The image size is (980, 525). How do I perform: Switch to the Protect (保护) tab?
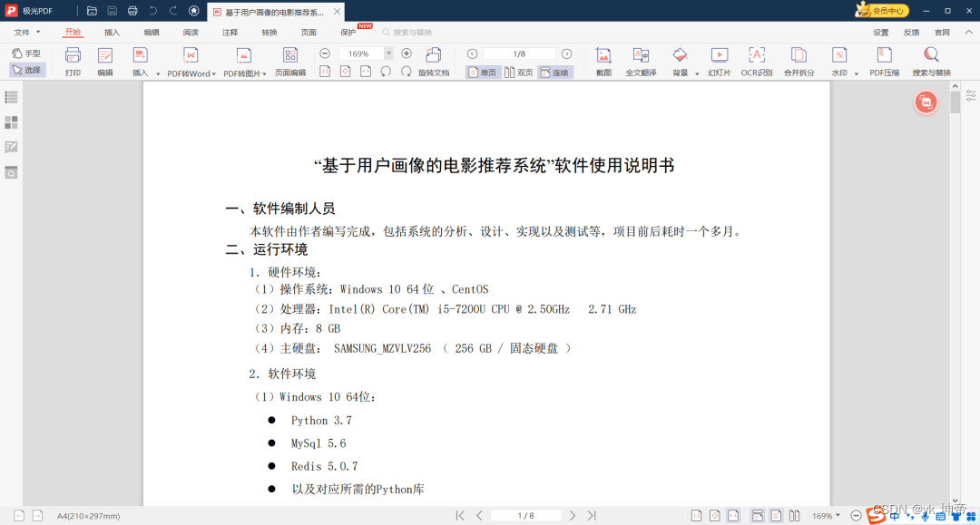348,33
